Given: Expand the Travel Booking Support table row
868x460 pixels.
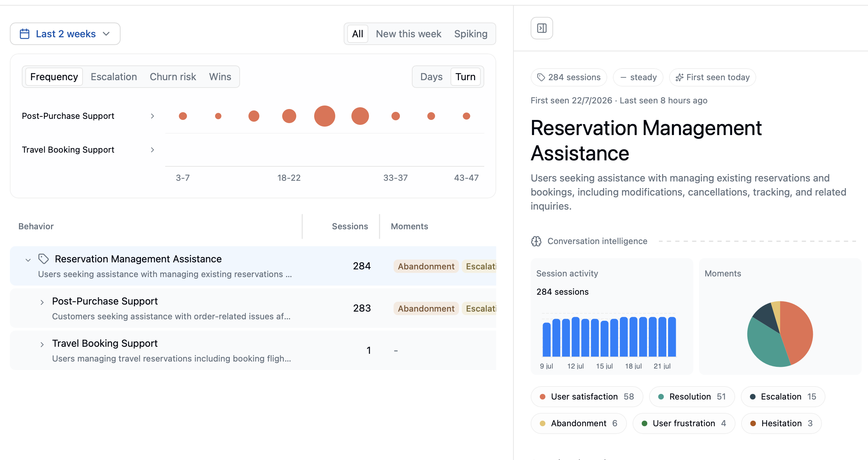Looking at the screenshot, I should [42, 345].
